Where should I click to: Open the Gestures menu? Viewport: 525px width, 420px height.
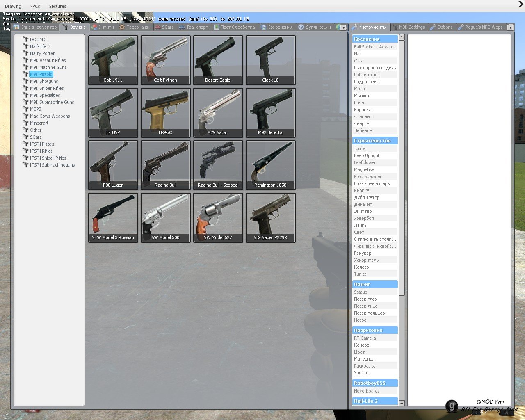(57, 6)
